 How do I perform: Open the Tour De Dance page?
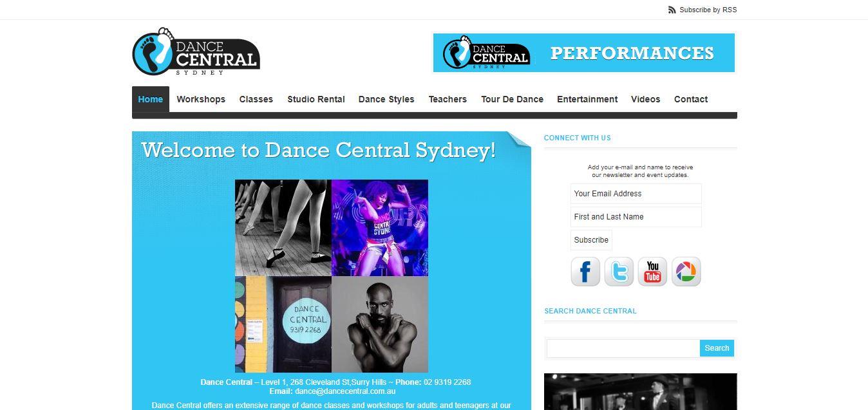point(512,99)
